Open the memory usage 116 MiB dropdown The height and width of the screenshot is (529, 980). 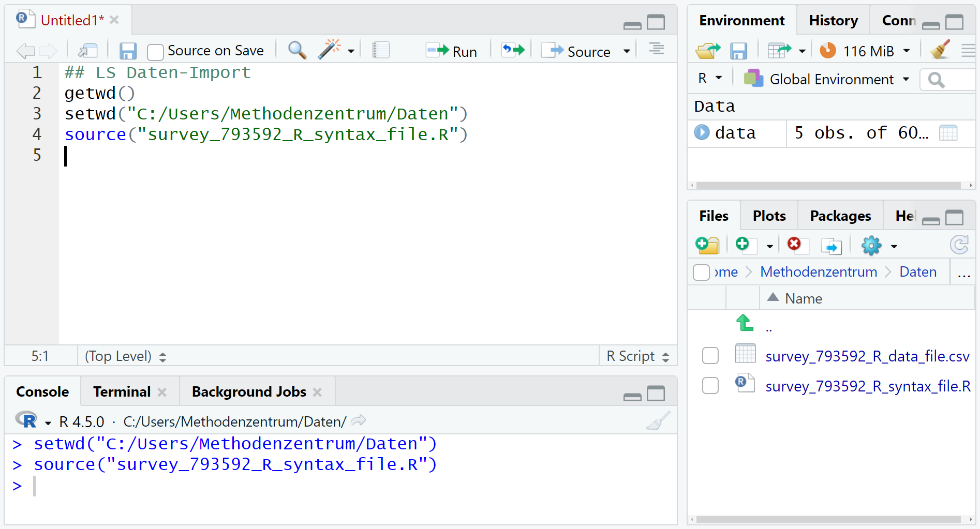tap(907, 51)
